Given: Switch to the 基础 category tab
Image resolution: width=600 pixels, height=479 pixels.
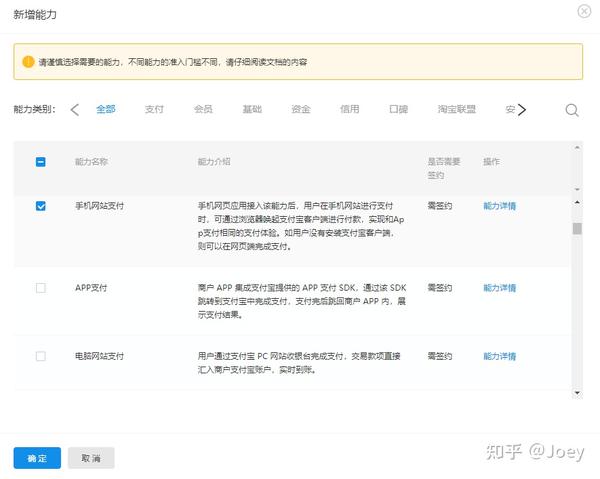Looking at the screenshot, I should click(x=252, y=109).
